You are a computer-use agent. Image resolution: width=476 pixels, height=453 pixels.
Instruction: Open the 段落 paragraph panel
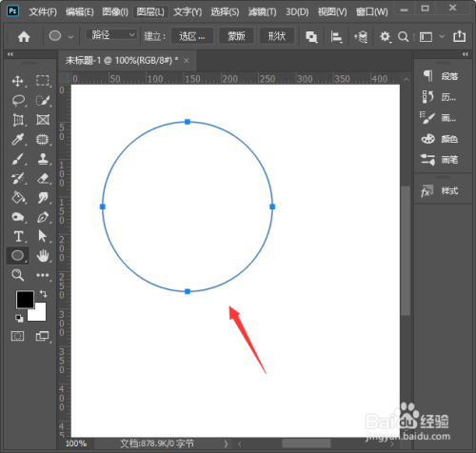(x=441, y=76)
